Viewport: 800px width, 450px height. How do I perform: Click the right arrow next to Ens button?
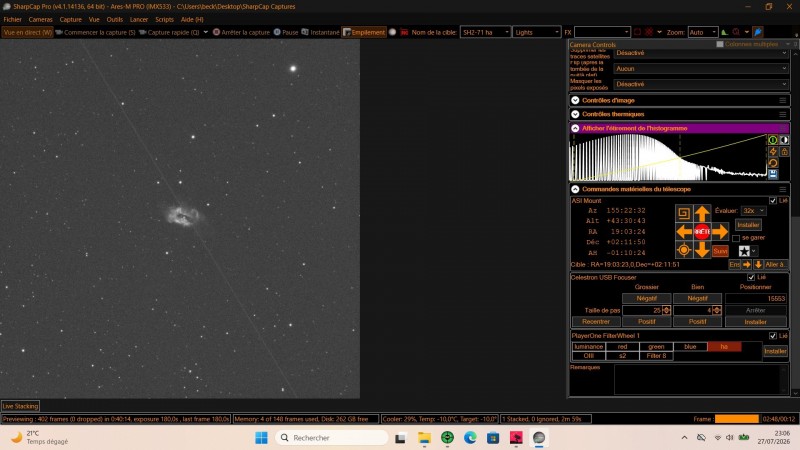click(x=747, y=264)
